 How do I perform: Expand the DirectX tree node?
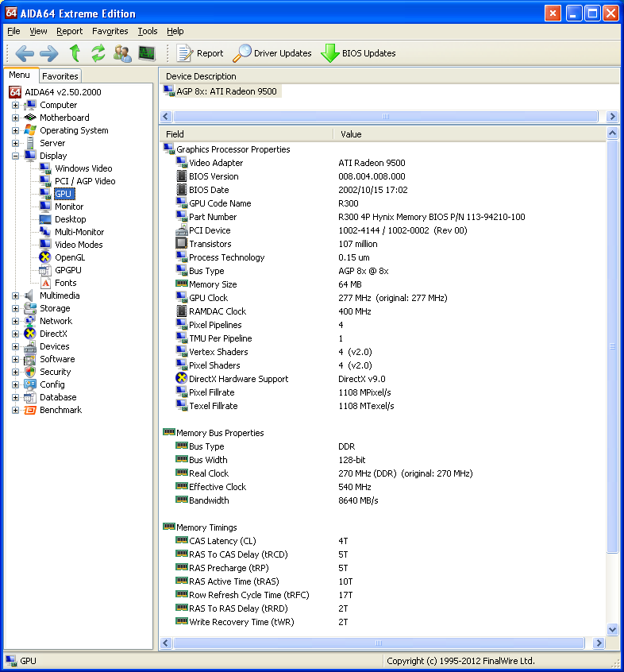point(15,334)
